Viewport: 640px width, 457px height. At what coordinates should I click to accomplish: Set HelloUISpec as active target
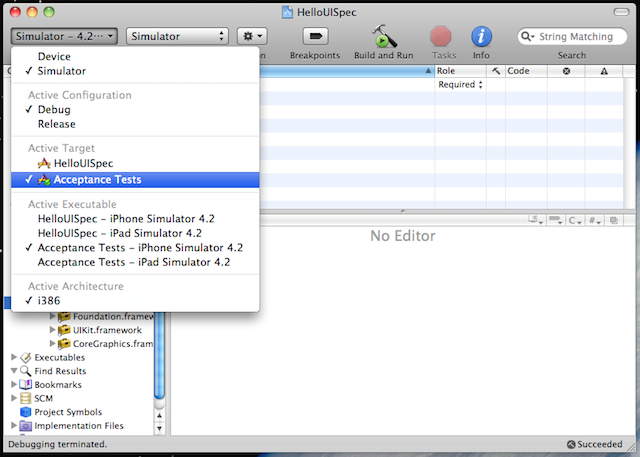[135, 163]
